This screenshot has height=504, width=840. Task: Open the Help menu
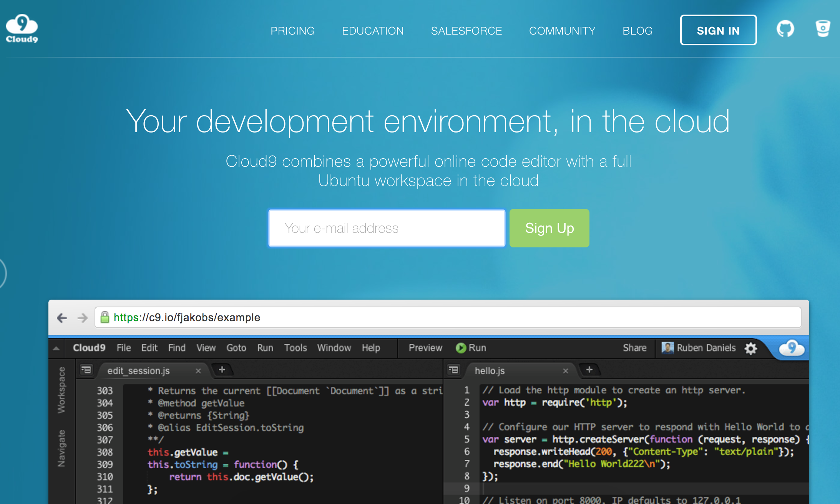tap(371, 348)
